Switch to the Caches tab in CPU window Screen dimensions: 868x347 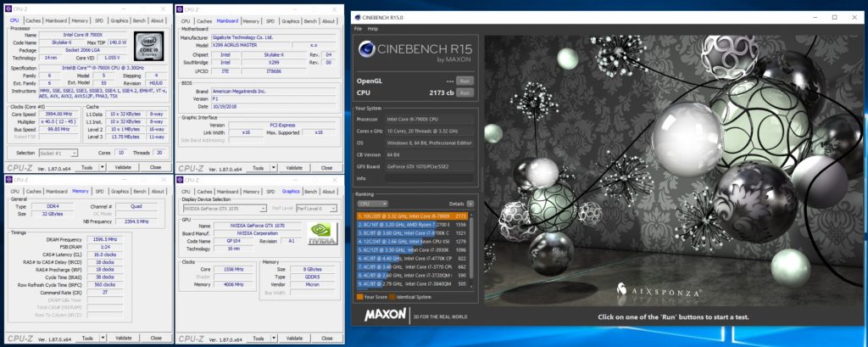(33, 20)
